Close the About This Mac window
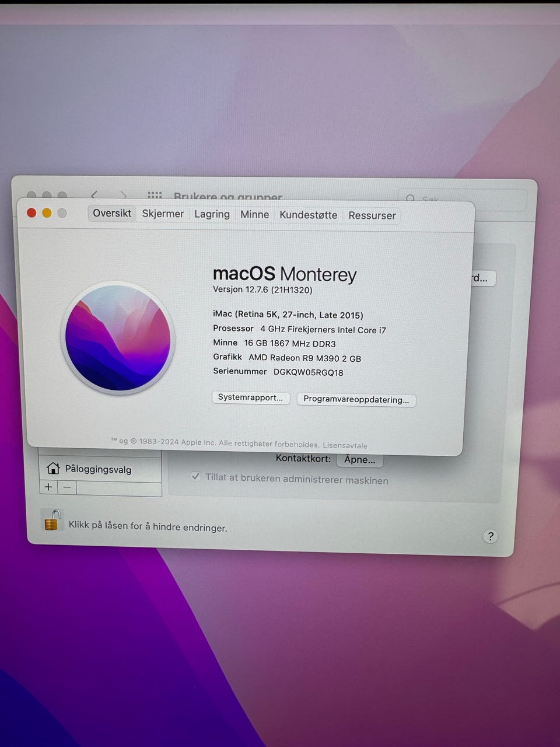This screenshot has width=560, height=747. coord(32,213)
